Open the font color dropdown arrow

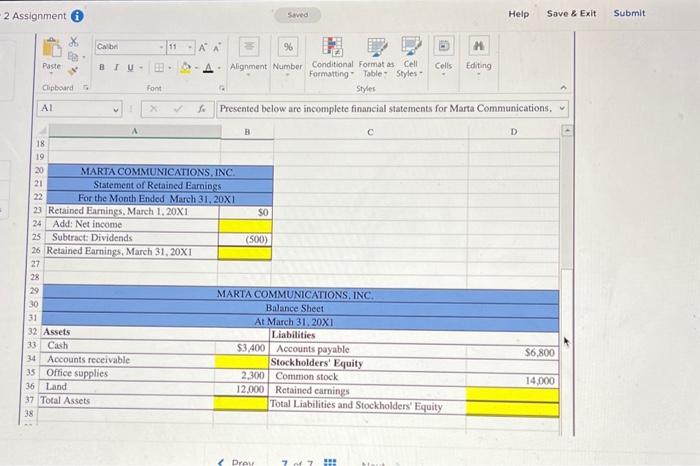[219, 68]
